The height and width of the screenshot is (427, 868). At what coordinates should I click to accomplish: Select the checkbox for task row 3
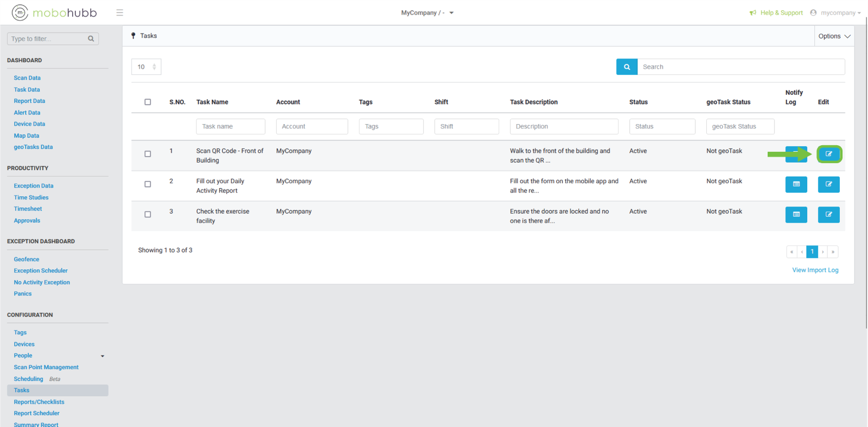148,215
